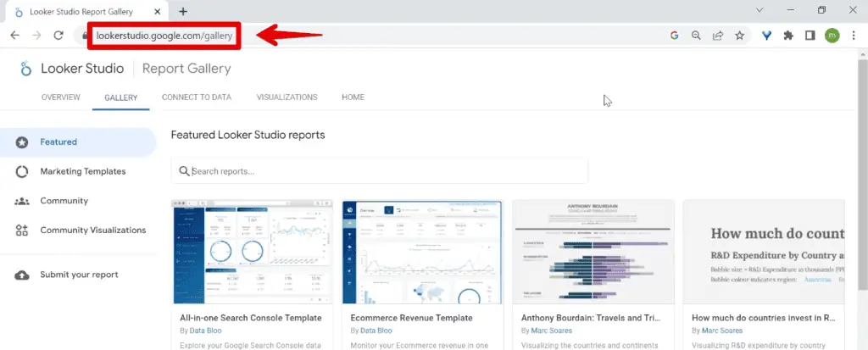Bookmark this page with the star icon
The height and width of the screenshot is (350, 868).
[740, 36]
